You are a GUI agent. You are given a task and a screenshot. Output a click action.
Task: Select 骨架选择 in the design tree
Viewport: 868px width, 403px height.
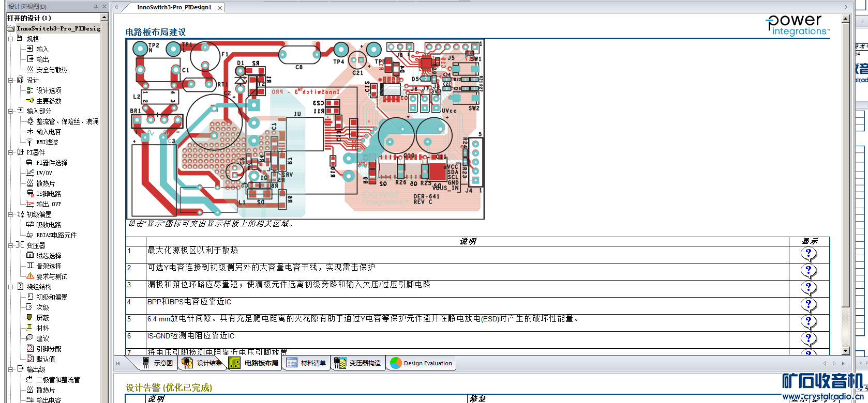coord(49,266)
